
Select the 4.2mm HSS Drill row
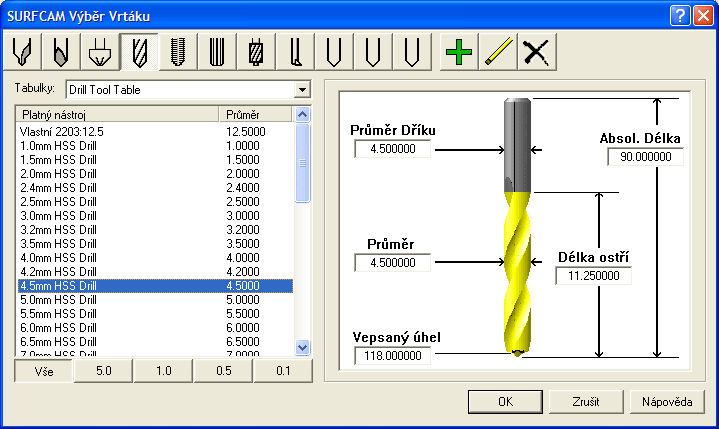(155, 272)
